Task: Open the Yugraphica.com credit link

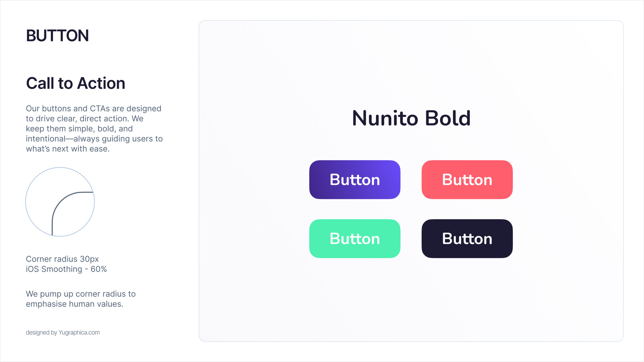Action: (79, 332)
